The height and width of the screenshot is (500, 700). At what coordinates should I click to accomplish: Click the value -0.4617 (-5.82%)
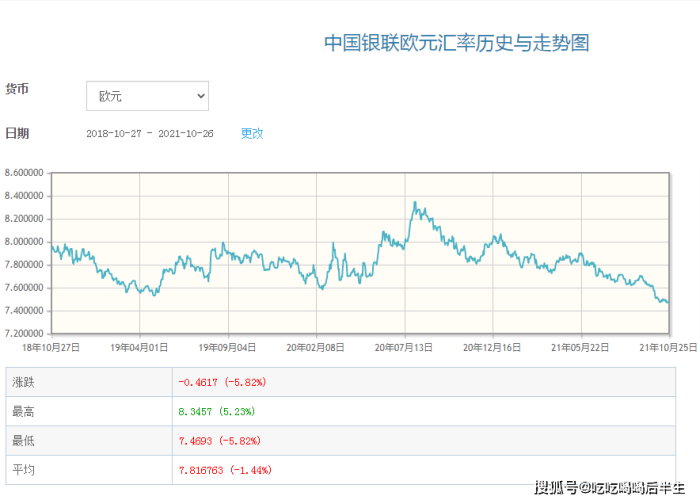pyautogui.click(x=222, y=382)
